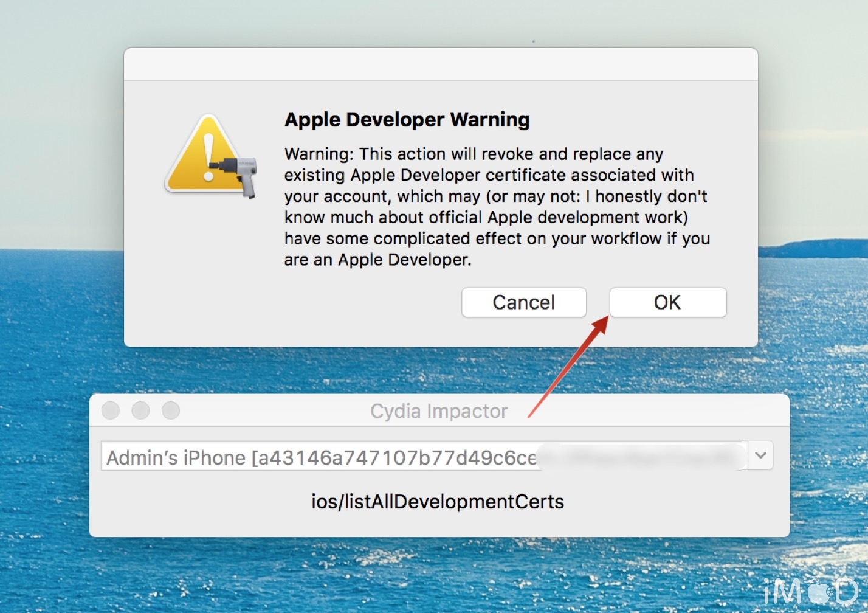Close the Cydia Impactor window
The width and height of the screenshot is (868, 613).
tap(111, 410)
